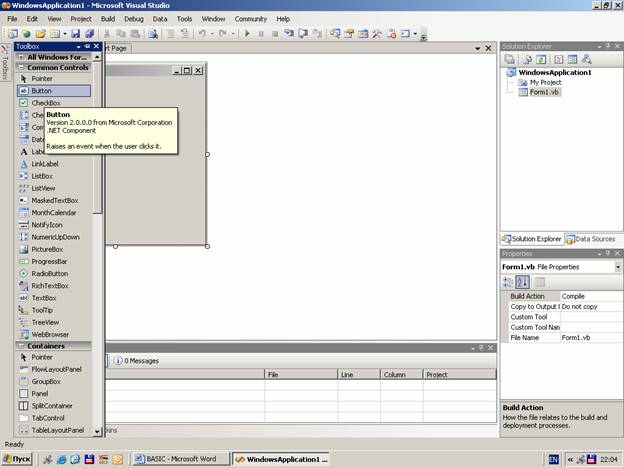Open the File menu
This screenshot has height=468, width=624.
(x=12, y=19)
